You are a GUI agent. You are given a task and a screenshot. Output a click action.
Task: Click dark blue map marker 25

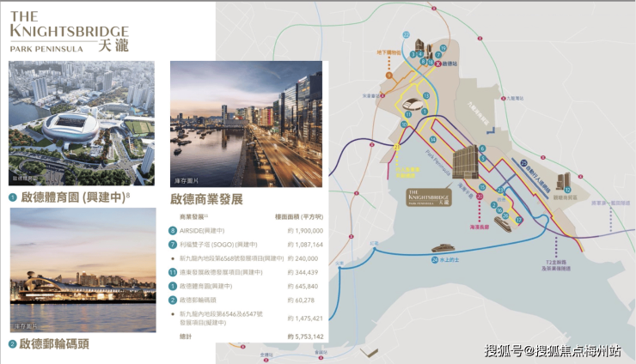tap(523, 163)
